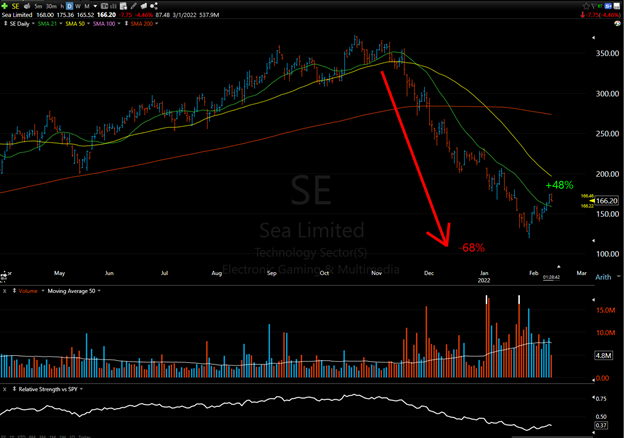Screen dimensions: 624x438
Task: Click the blue SIM trading icon
Action: (608, 6)
